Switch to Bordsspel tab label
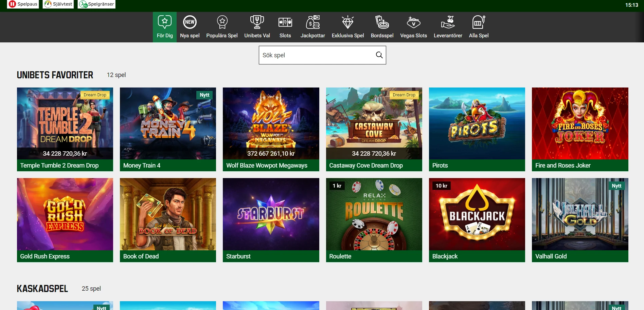644x310 pixels. point(382,36)
